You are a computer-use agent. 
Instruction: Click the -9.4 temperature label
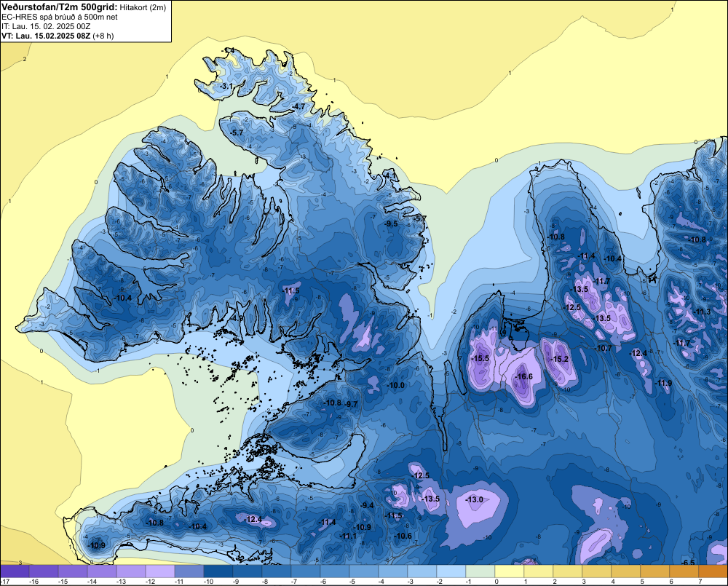tap(367, 505)
